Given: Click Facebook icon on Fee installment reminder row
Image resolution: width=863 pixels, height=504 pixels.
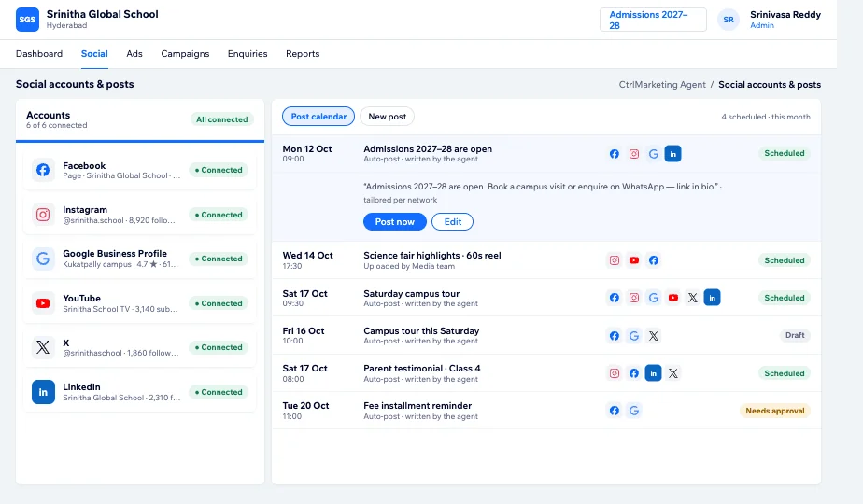Looking at the screenshot, I should [615, 411].
